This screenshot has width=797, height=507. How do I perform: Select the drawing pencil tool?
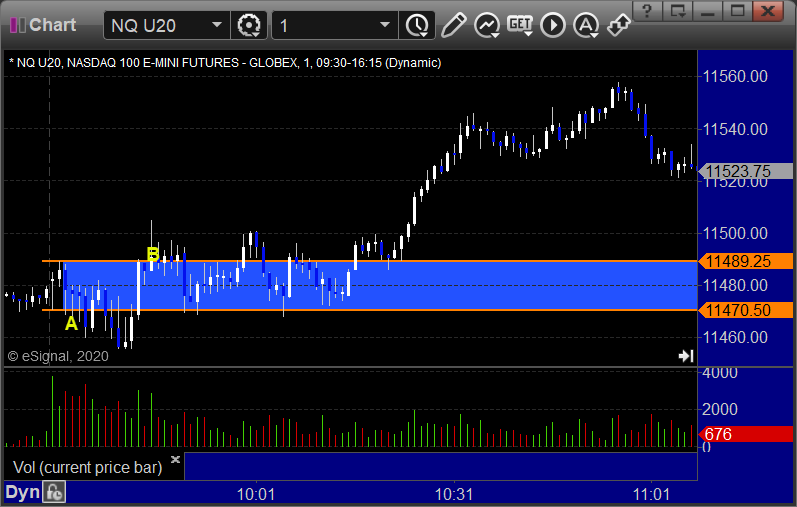coord(453,25)
